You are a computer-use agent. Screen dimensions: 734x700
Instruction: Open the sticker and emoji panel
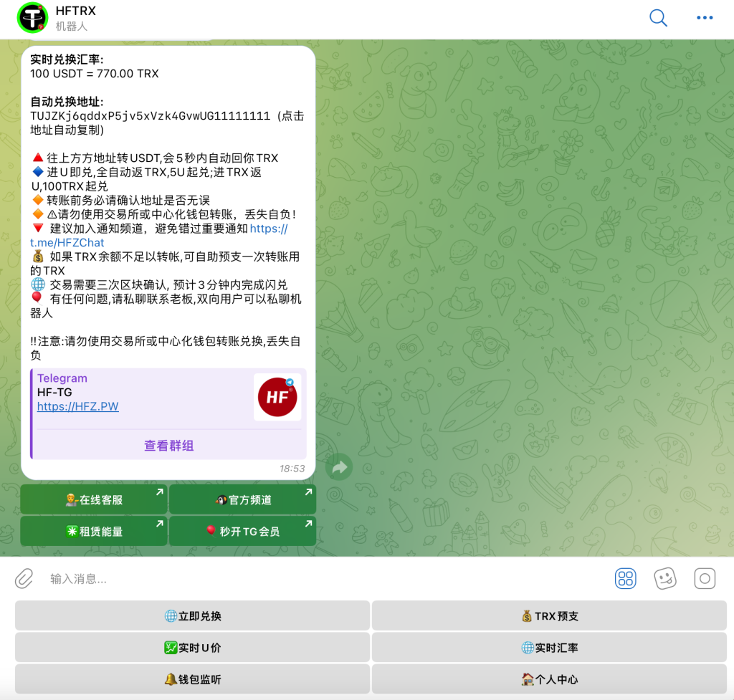(x=664, y=578)
